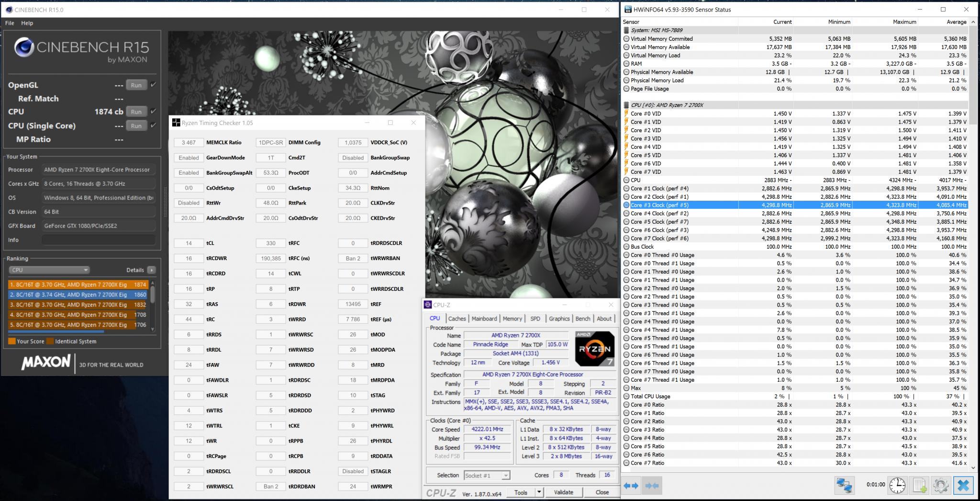Click the Tools button in CPU-Z
Viewport: 980px width, 501px height.
point(521,492)
